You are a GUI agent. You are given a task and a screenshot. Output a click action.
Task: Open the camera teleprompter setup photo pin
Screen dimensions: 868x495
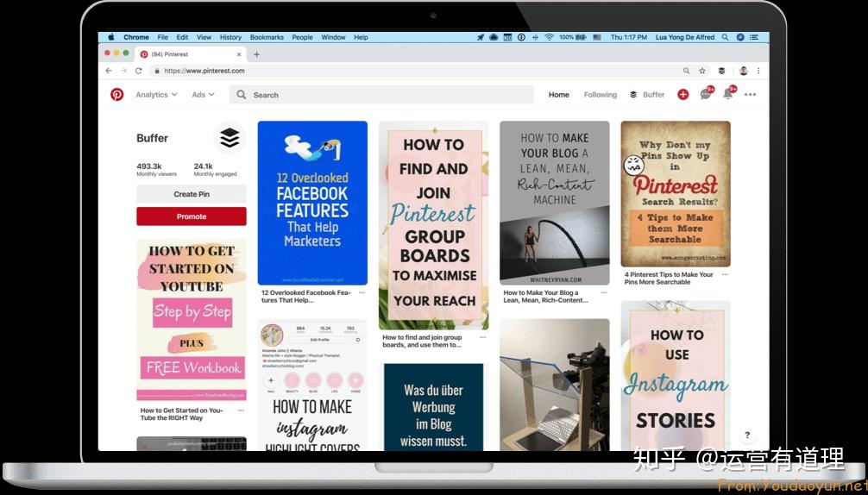[x=554, y=385]
